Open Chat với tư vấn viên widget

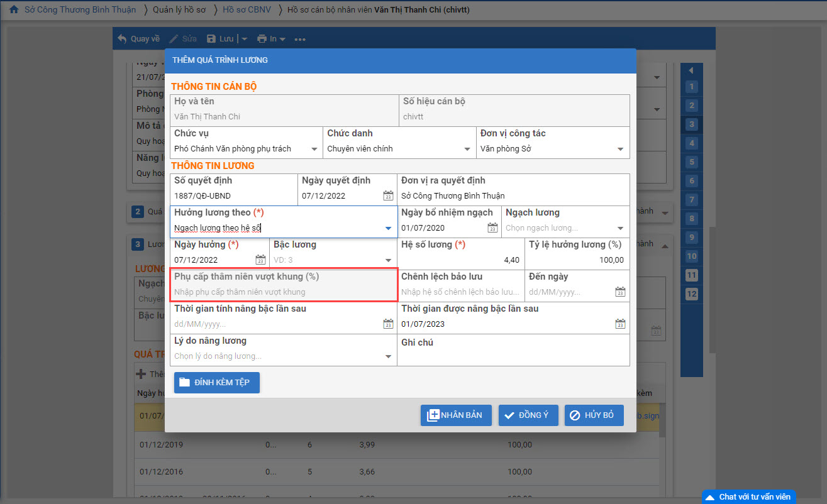pos(748,496)
